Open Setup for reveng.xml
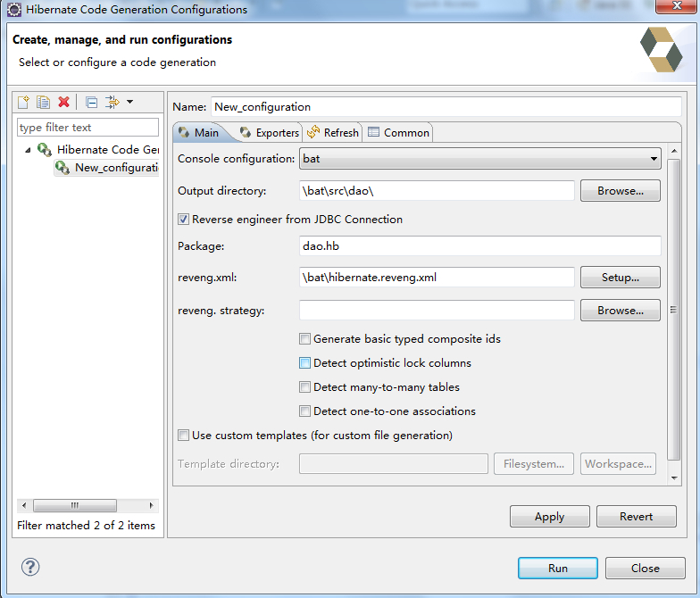This screenshot has width=700, height=598. [x=620, y=277]
